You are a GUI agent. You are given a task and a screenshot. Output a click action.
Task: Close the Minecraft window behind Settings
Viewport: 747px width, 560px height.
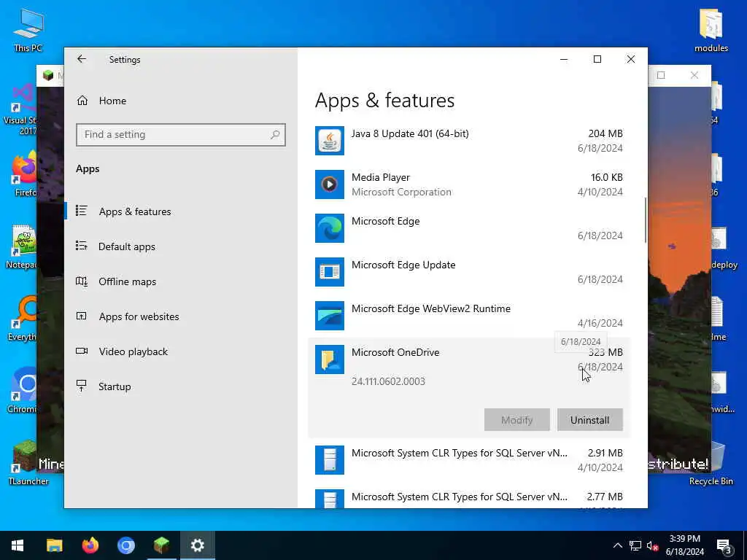[694, 75]
